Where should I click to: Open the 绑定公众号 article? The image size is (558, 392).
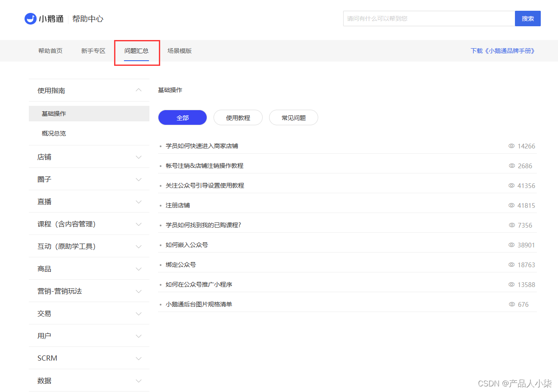181,265
